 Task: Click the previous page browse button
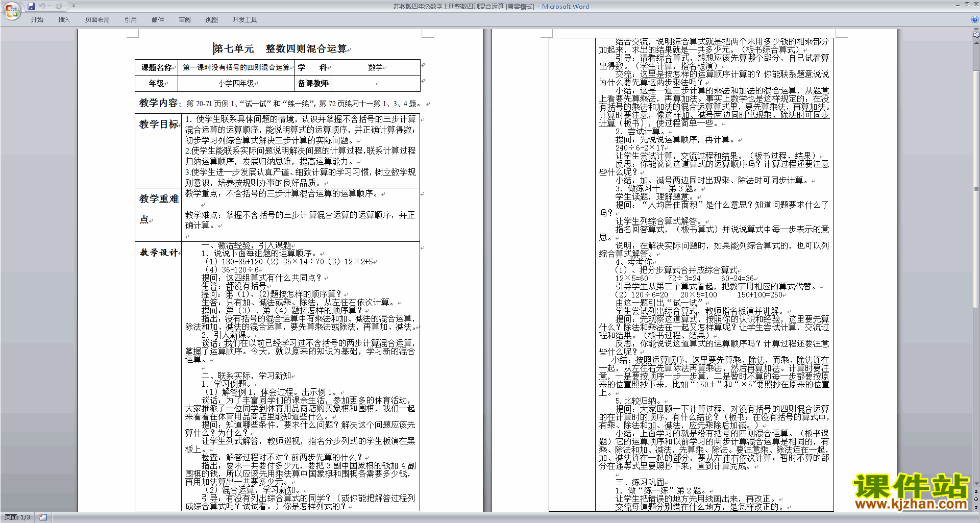click(x=976, y=491)
